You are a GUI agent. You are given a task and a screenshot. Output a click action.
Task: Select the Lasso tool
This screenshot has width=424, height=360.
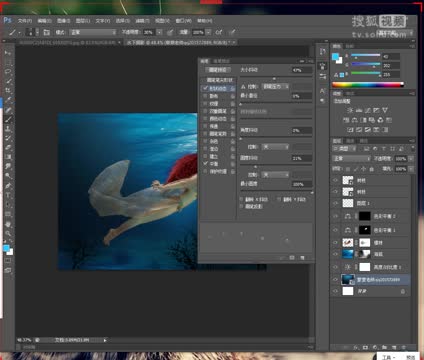tap(8, 72)
